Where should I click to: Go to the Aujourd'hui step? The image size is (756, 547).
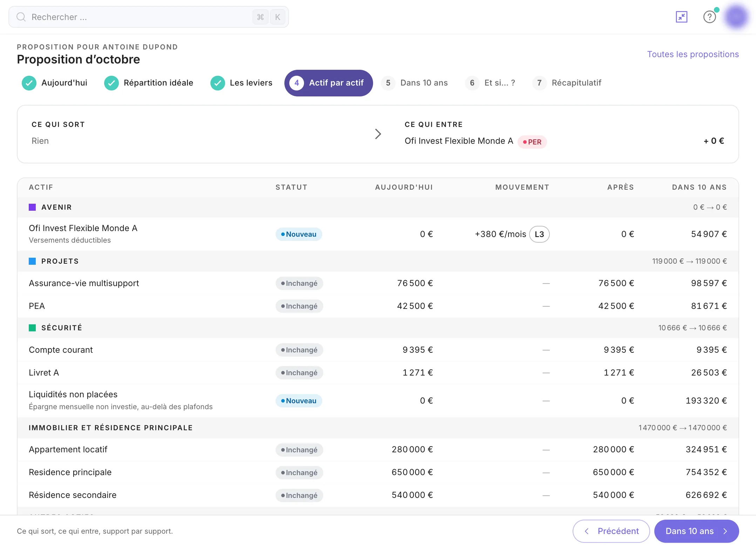pos(55,83)
